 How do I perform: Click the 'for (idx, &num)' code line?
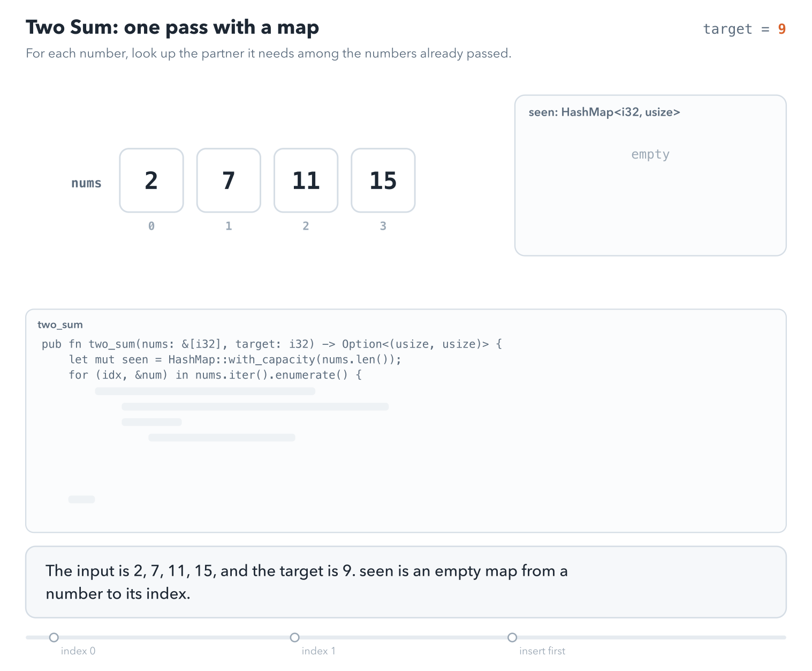(215, 375)
